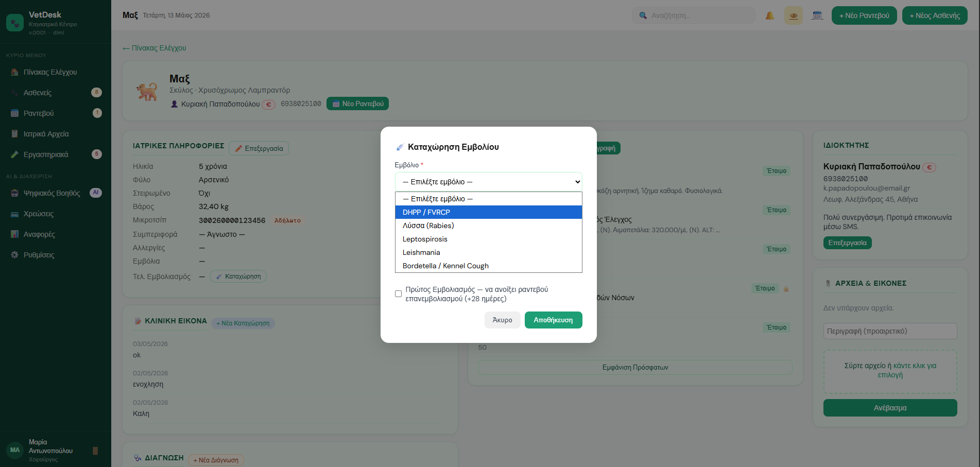Click Νέο Ραντεβού button in patient card

[357, 103]
